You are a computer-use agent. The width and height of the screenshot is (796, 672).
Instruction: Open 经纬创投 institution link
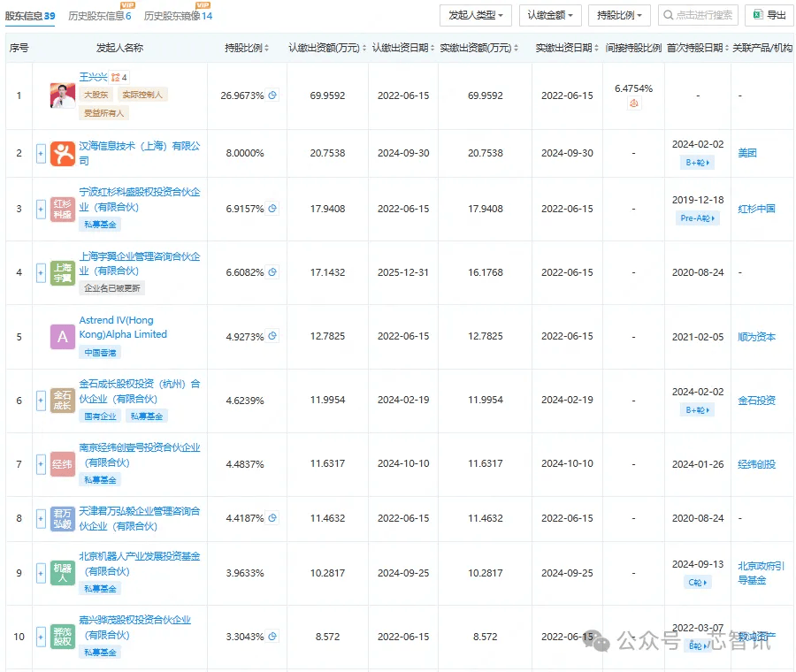pos(756,464)
